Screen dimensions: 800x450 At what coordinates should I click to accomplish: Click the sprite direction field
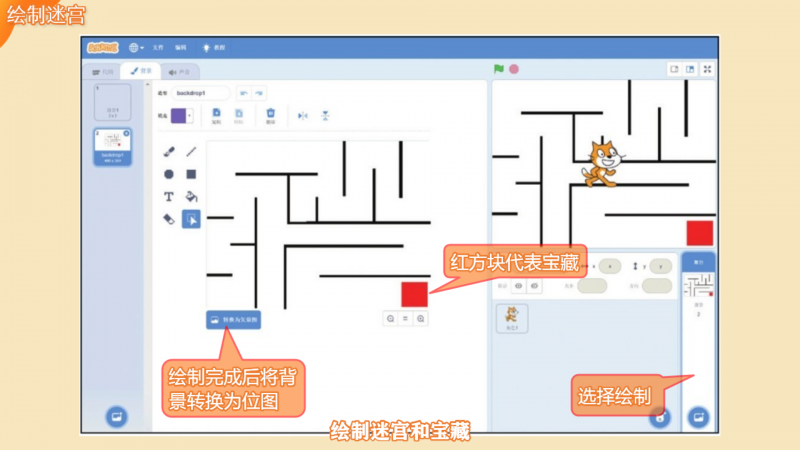(657, 286)
